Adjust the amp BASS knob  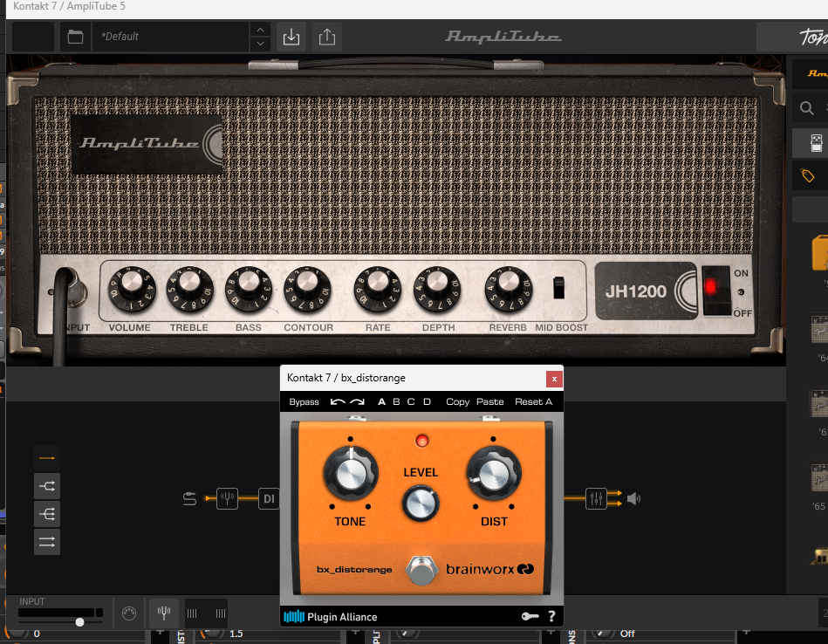(x=248, y=289)
